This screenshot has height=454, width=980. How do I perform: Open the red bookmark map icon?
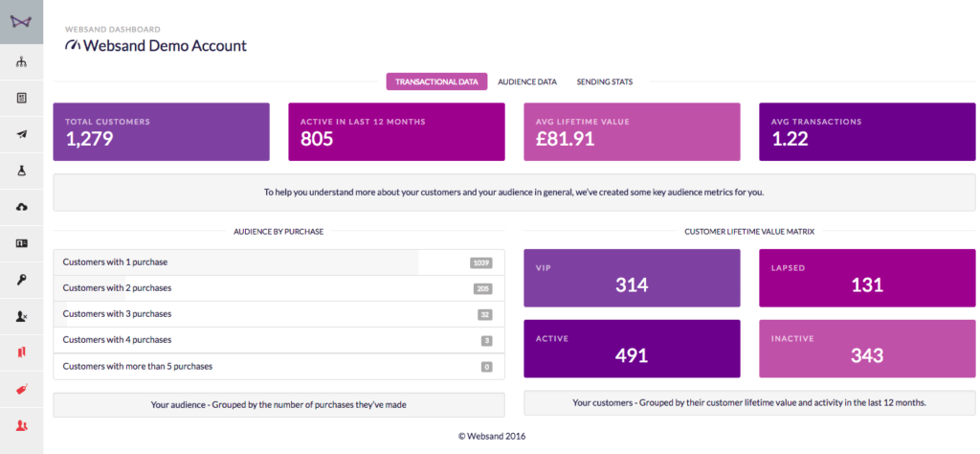click(21, 352)
